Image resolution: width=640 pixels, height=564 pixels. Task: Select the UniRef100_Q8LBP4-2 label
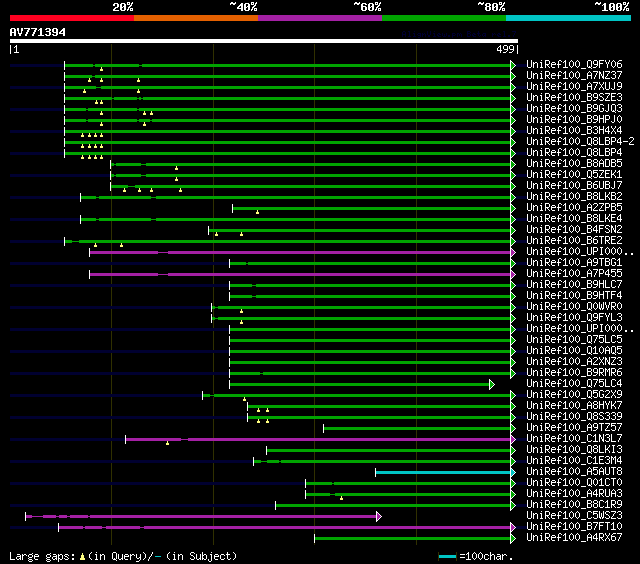(580, 141)
